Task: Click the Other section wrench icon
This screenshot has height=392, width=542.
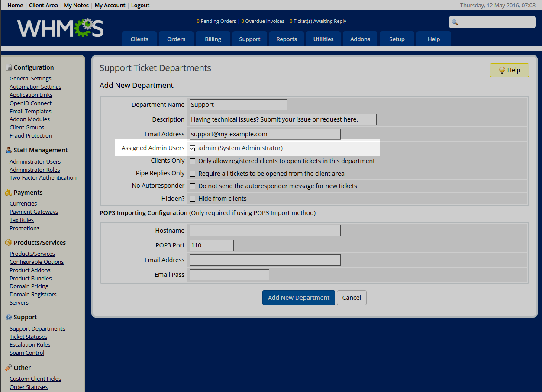Action: click(x=9, y=368)
